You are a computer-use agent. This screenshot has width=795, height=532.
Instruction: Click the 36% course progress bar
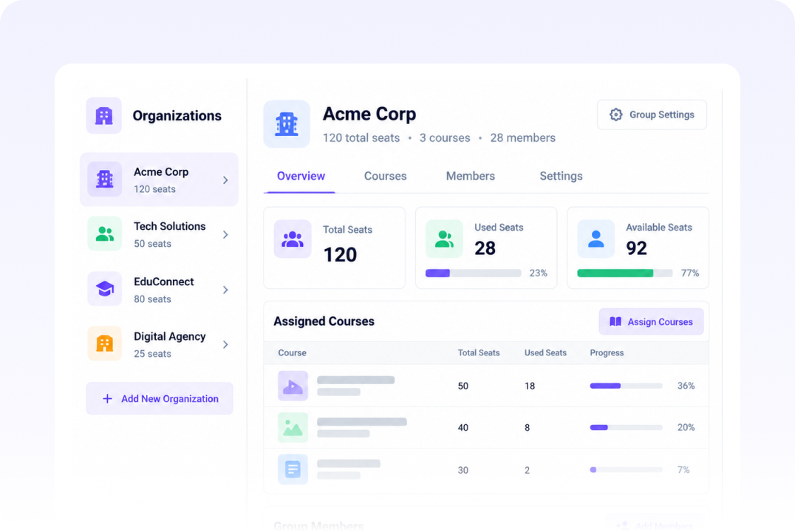pos(626,386)
